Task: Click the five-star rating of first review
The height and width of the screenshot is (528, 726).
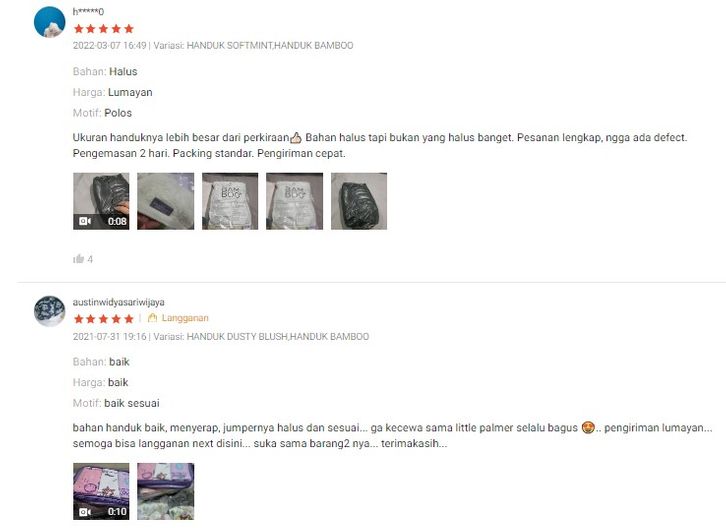Action: (x=104, y=29)
